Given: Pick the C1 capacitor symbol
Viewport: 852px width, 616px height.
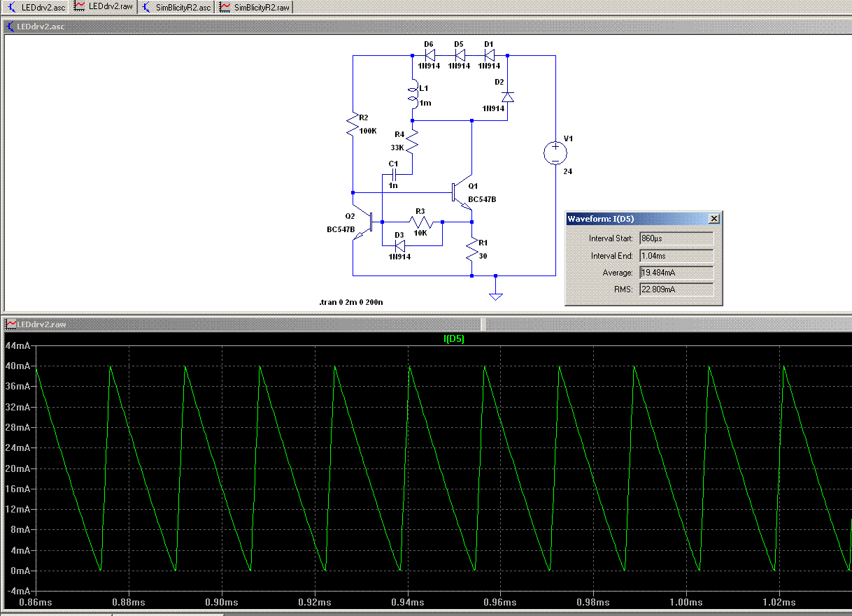Looking at the screenshot, I should pyautogui.click(x=394, y=174).
